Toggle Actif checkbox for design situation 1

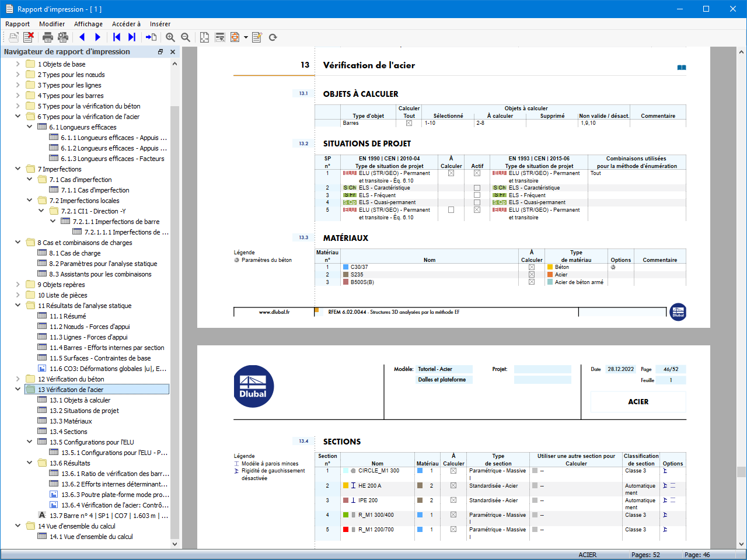[477, 173]
